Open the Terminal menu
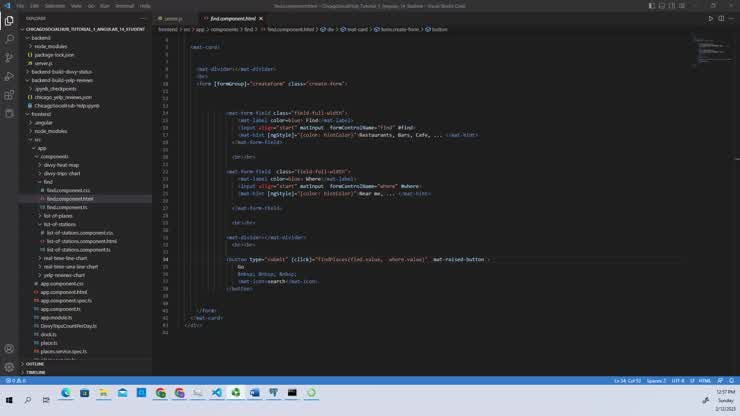The image size is (740, 416). (125, 5)
